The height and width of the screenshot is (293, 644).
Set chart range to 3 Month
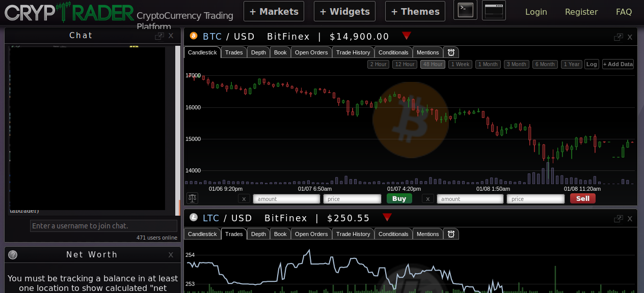click(517, 64)
